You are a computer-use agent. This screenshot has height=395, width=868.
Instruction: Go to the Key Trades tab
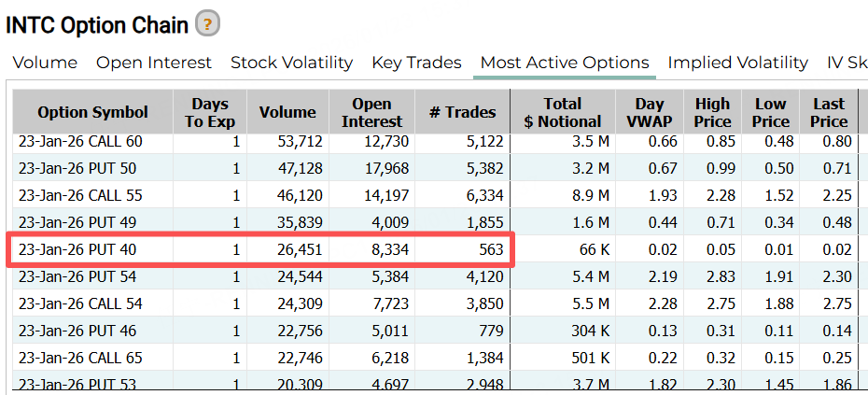click(416, 63)
